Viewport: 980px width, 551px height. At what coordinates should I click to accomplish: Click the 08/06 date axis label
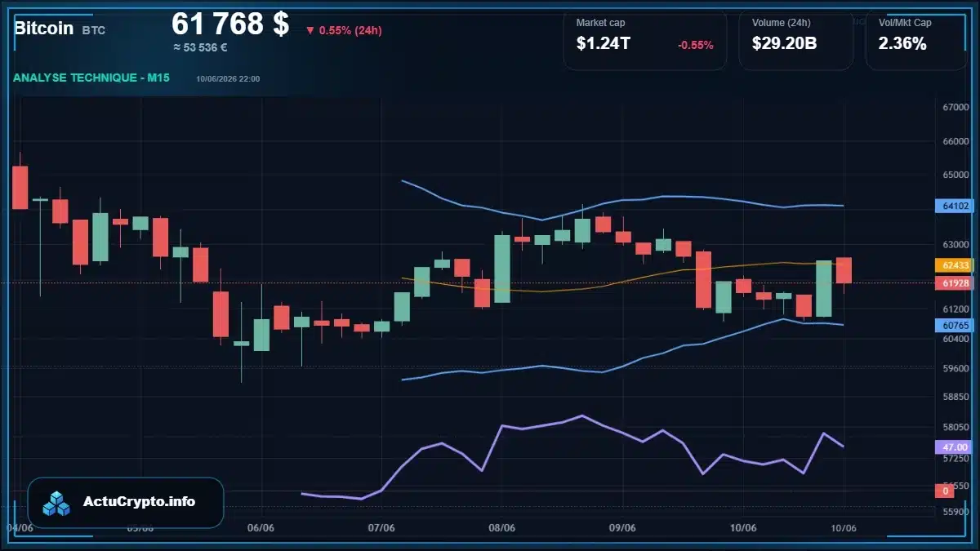point(501,528)
